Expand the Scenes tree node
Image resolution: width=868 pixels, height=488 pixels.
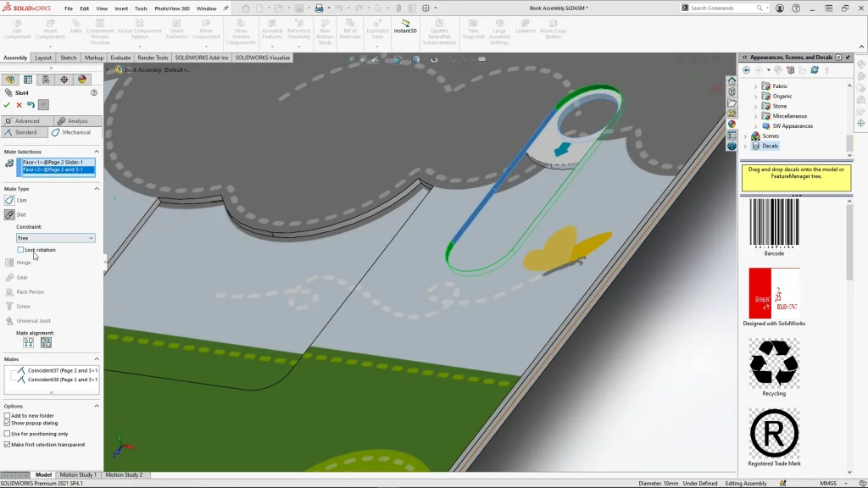pos(746,136)
